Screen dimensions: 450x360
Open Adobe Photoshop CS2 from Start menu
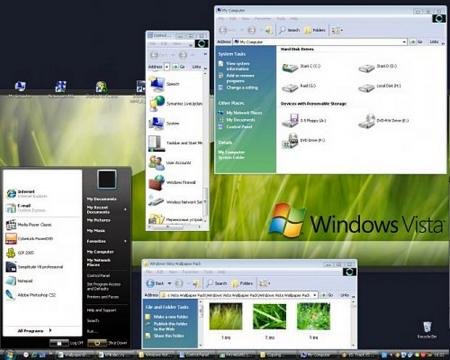31,295
